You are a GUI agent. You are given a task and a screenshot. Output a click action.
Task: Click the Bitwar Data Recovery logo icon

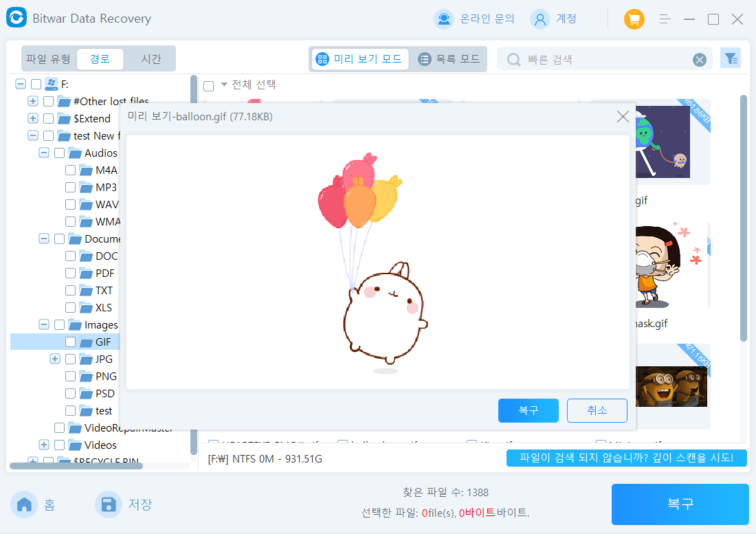pyautogui.click(x=16, y=18)
